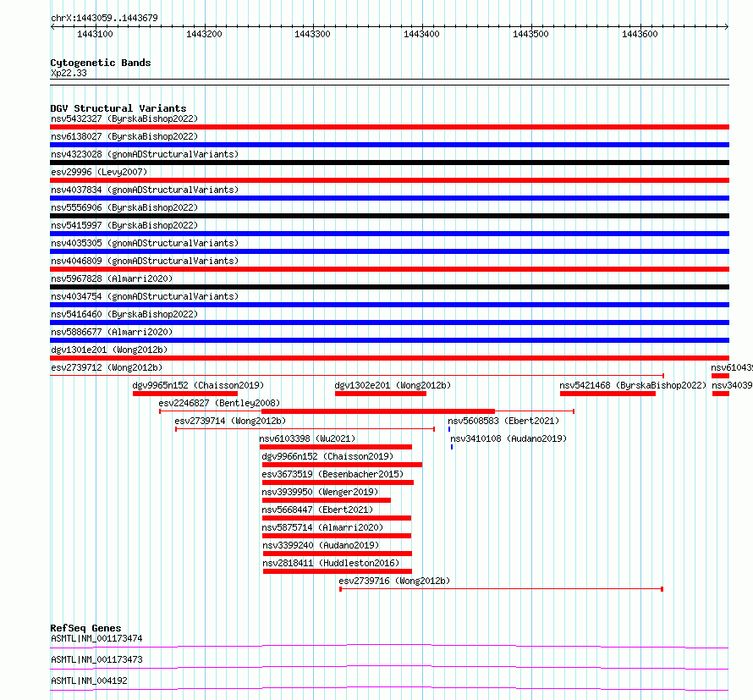Click the nsv5608583 (Ebert2021) blue marker
This screenshot has height=700, width=753.
click(x=449, y=429)
